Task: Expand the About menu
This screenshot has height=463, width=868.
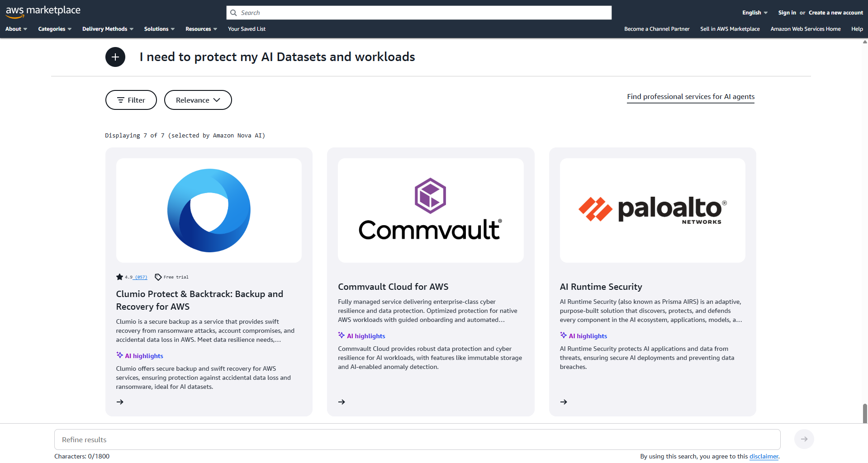Action: (16, 29)
